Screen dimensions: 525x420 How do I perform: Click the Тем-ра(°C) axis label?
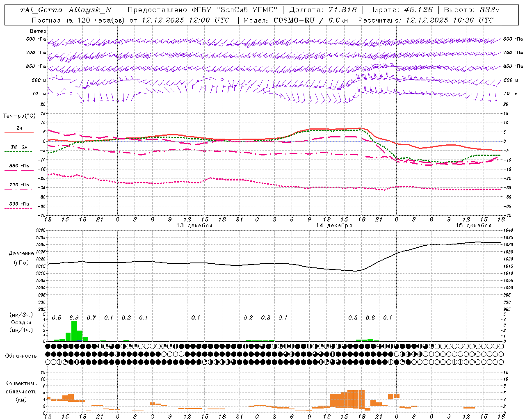point(19,116)
